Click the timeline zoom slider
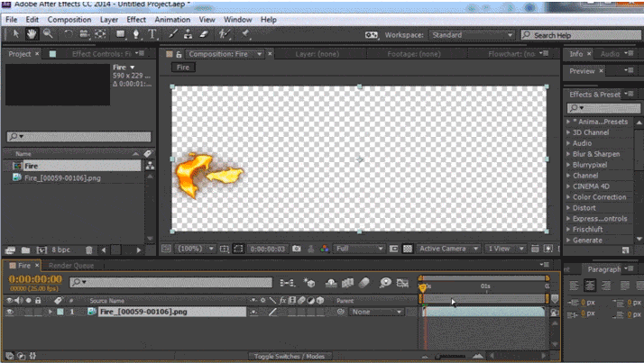 tap(451, 356)
